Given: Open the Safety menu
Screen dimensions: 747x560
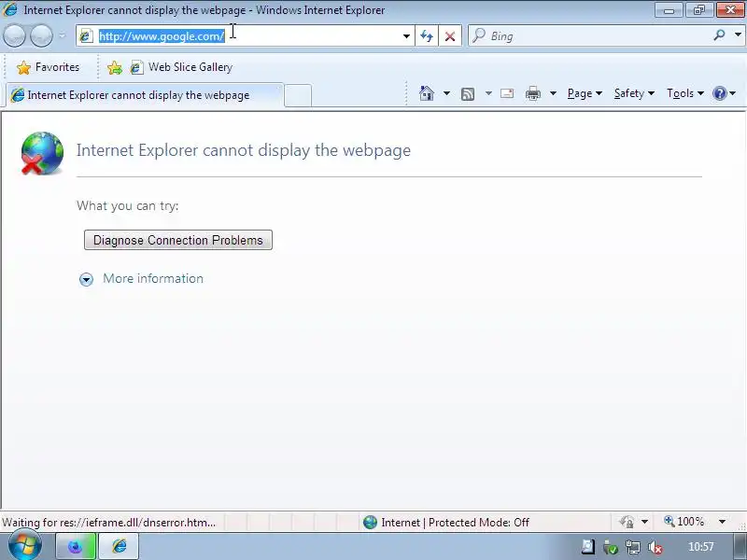Looking at the screenshot, I should [x=634, y=93].
